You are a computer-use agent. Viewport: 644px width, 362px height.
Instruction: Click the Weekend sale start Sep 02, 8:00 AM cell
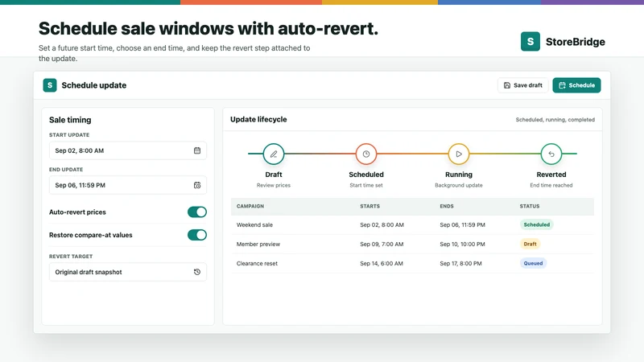pos(382,225)
